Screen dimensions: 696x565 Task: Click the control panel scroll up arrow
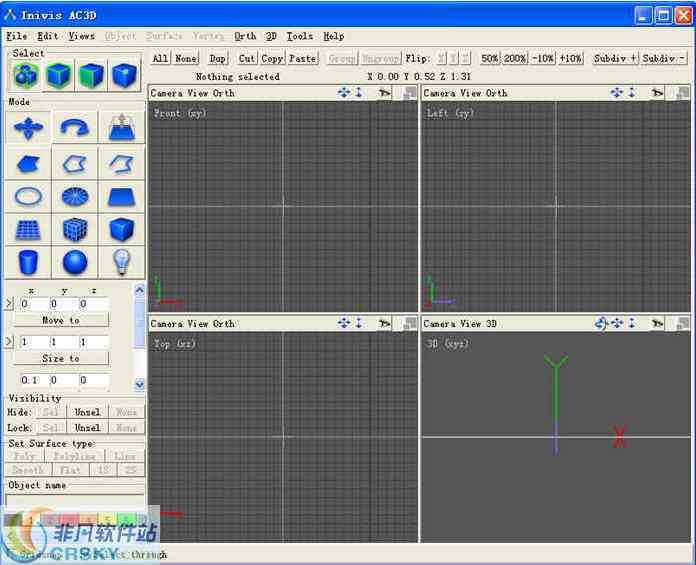pyautogui.click(x=139, y=290)
